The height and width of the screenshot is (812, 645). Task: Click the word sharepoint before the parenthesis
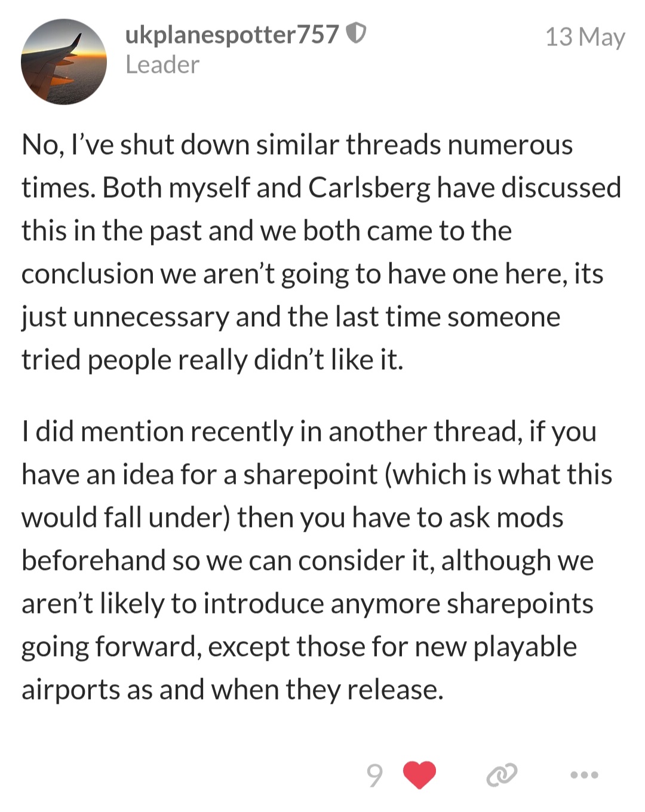pyautogui.click(x=310, y=475)
